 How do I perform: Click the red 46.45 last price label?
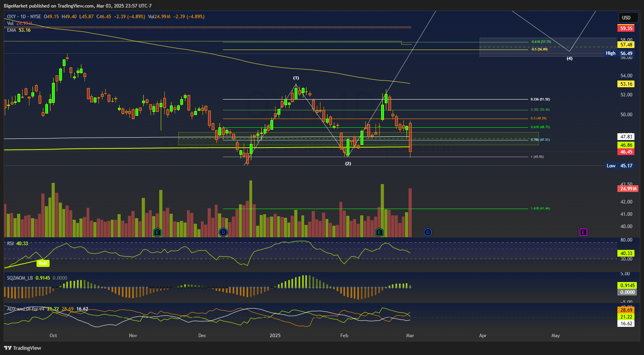pos(626,152)
